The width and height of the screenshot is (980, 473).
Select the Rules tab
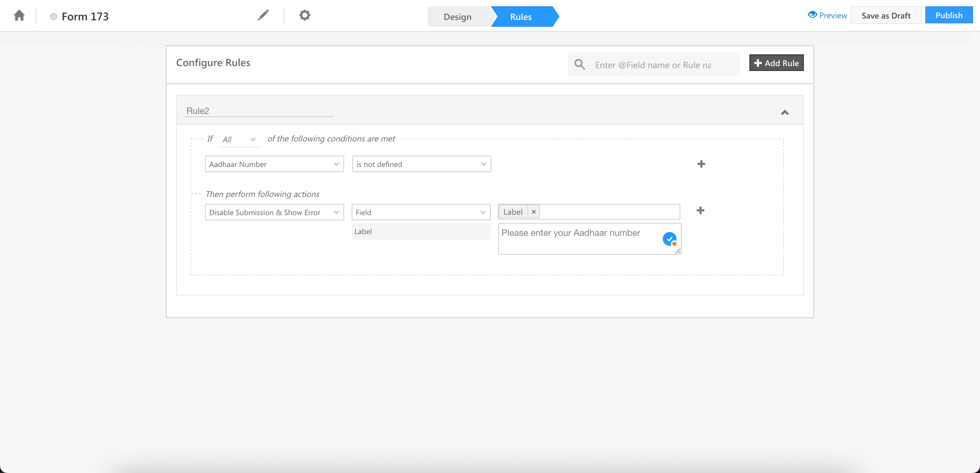tap(521, 17)
